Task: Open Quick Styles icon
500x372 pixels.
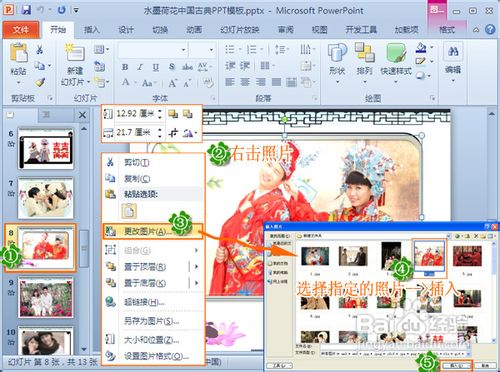Action: [396, 53]
